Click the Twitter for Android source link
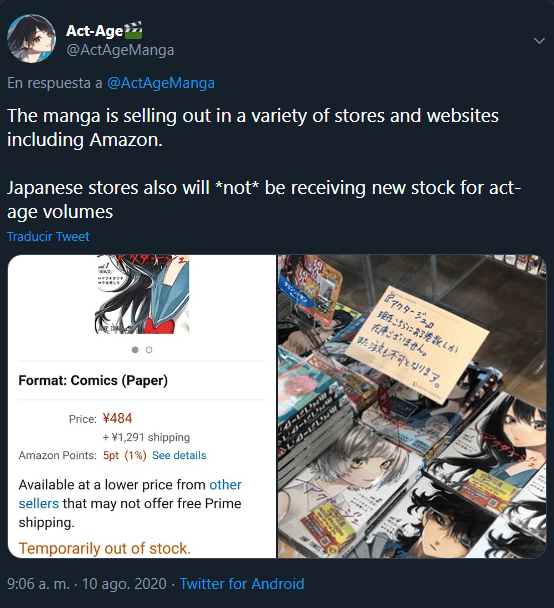Viewport: 554px width, 608px height. (x=242, y=584)
